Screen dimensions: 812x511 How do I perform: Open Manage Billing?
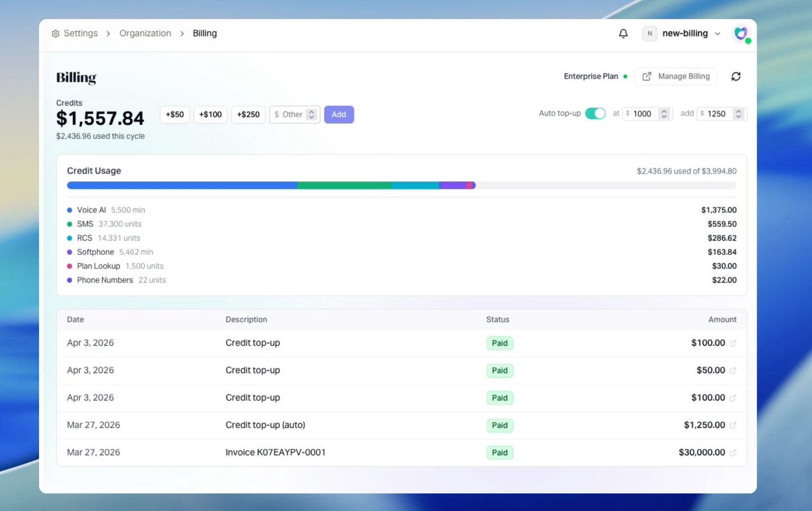pyautogui.click(x=683, y=76)
